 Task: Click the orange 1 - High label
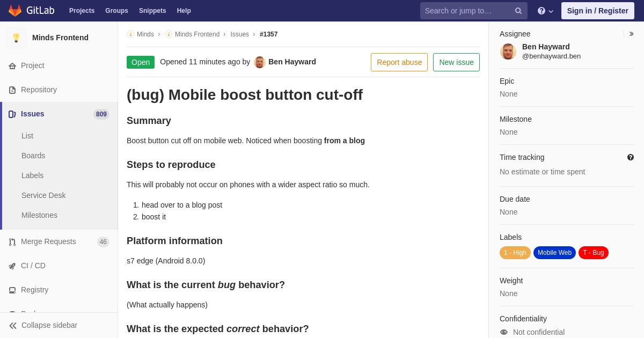(515, 253)
